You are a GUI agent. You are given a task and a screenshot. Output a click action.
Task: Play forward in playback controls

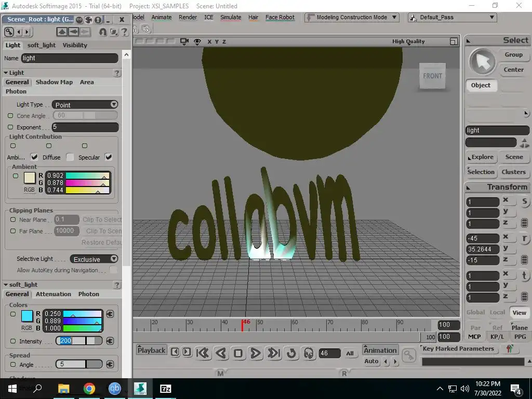tap(255, 353)
